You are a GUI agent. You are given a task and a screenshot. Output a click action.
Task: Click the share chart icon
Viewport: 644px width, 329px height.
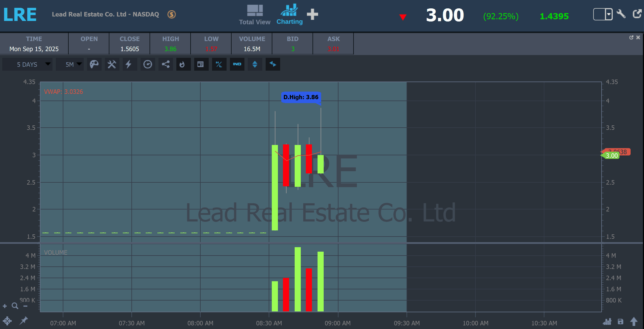pos(166,65)
